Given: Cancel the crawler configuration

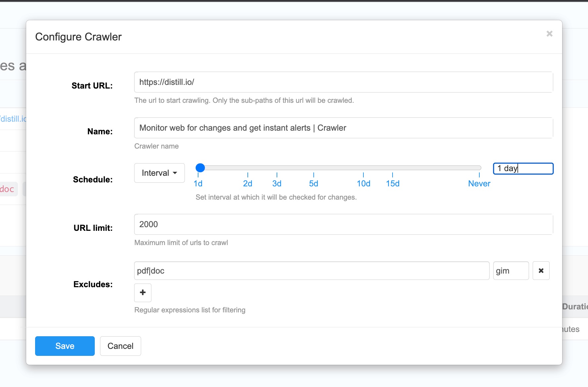Looking at the screenshot, I should (x=120, y=346).
